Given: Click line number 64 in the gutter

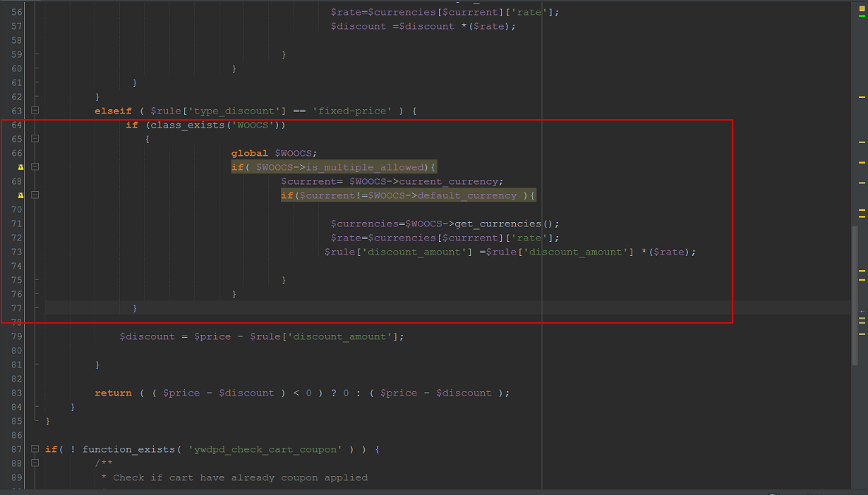Looking at the screenshot, I should [x=17, y=125].
